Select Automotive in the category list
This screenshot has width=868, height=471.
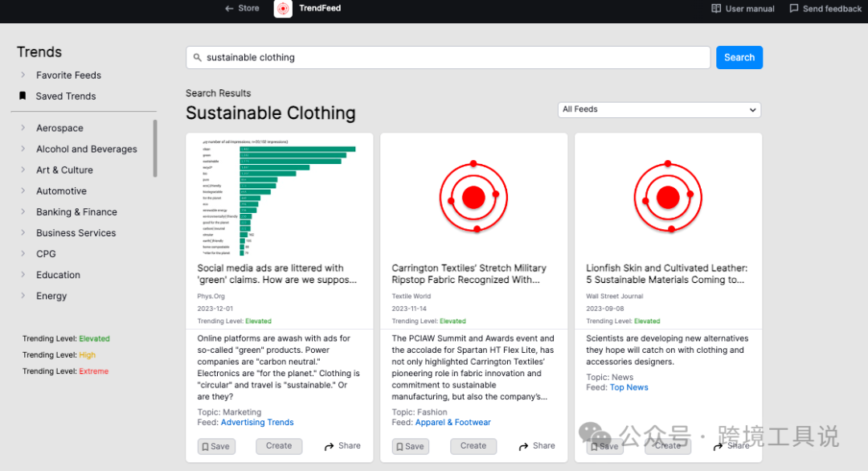(x=61, y=191)
